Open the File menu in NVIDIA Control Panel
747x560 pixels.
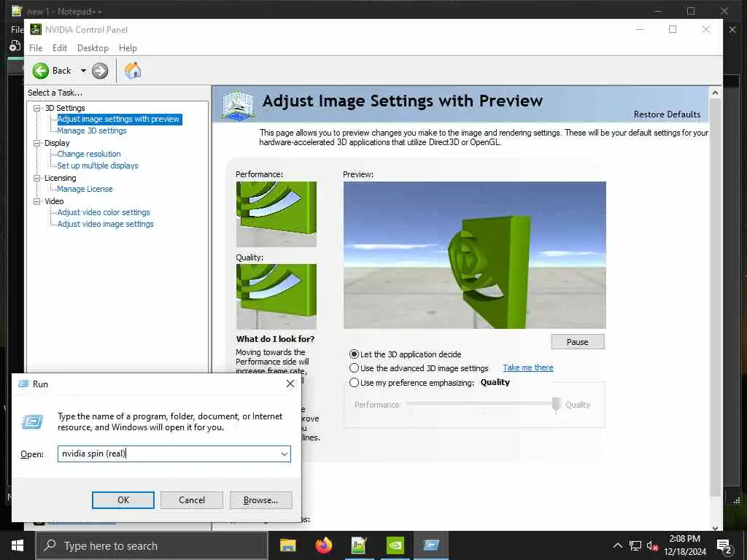tap(36, 48)
